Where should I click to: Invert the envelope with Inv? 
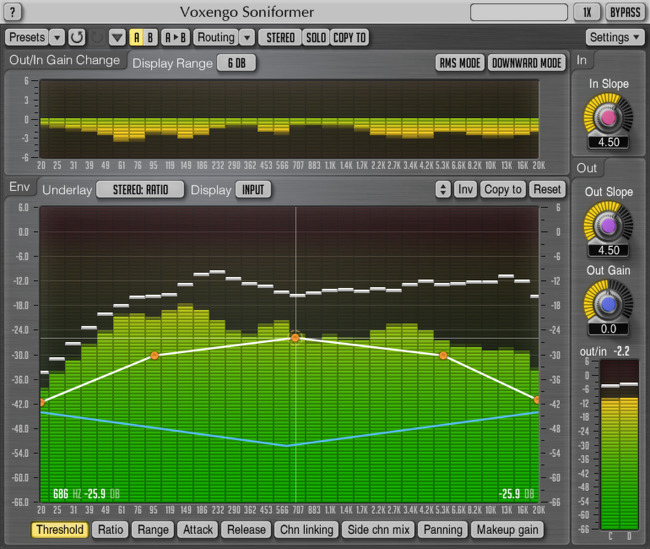(465, 189)
